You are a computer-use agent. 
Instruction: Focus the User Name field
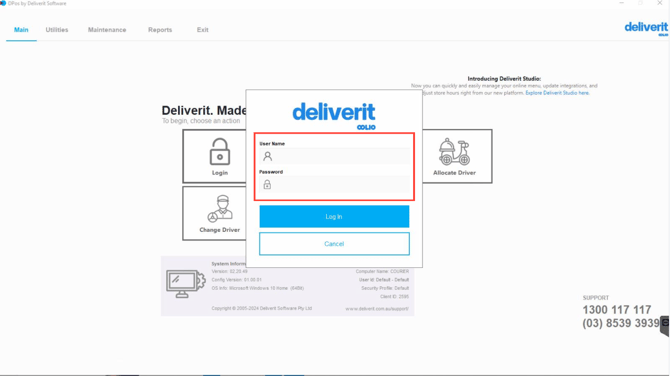[x=334, y=156]
